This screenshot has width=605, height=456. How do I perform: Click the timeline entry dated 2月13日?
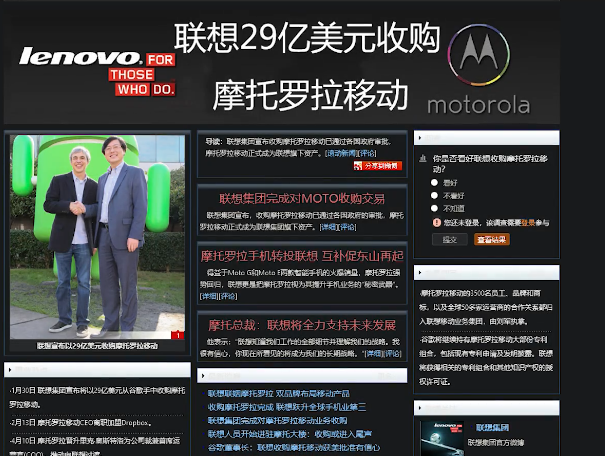[x=80, y=423]
